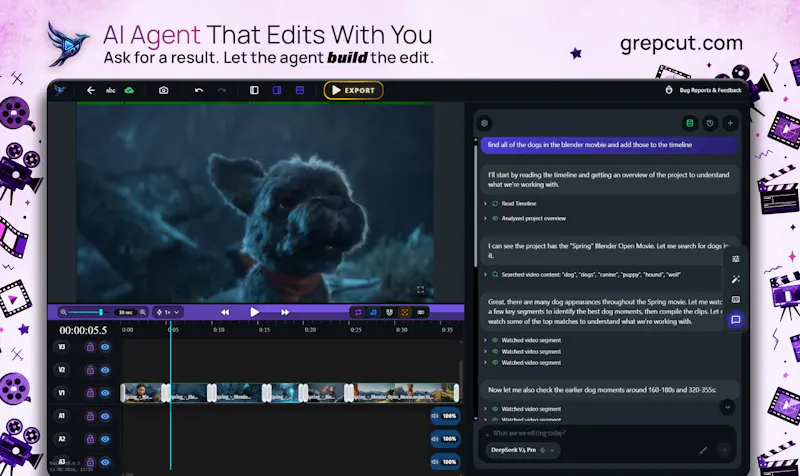Click the green cloud sync icon
This screenshot has height=476, width=800.
[129, 90]
